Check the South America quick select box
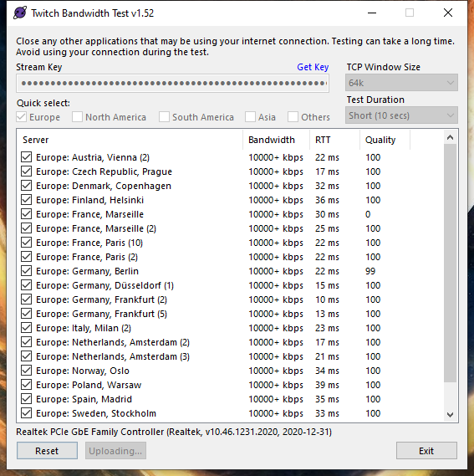Image resolution: width=474 pixels, height=476 pixels. point(164,117)
